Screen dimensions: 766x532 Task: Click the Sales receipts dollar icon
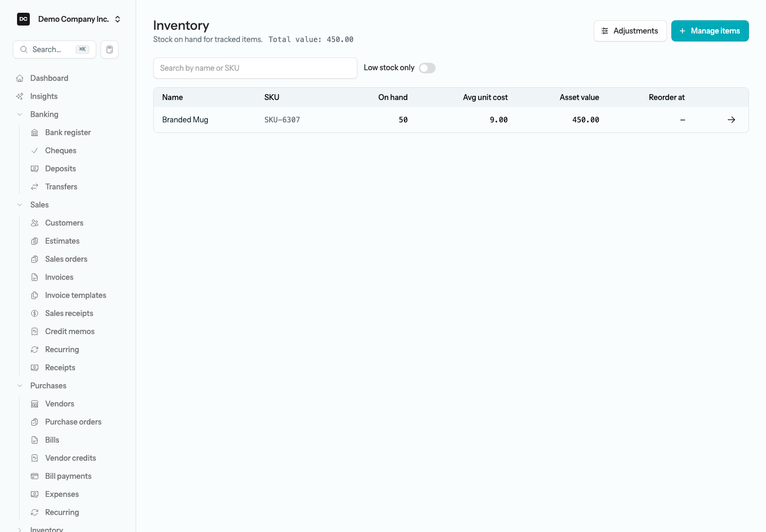(x=35, y=313)
